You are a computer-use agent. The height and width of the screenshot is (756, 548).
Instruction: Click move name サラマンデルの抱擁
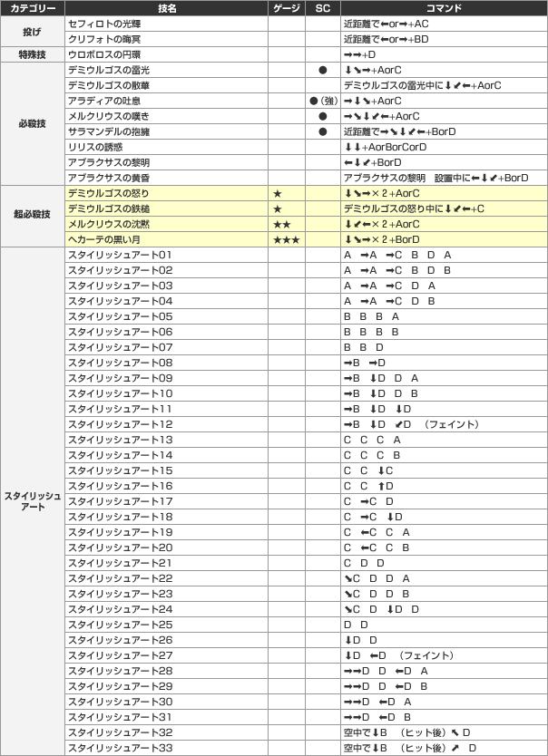[109, 131]
